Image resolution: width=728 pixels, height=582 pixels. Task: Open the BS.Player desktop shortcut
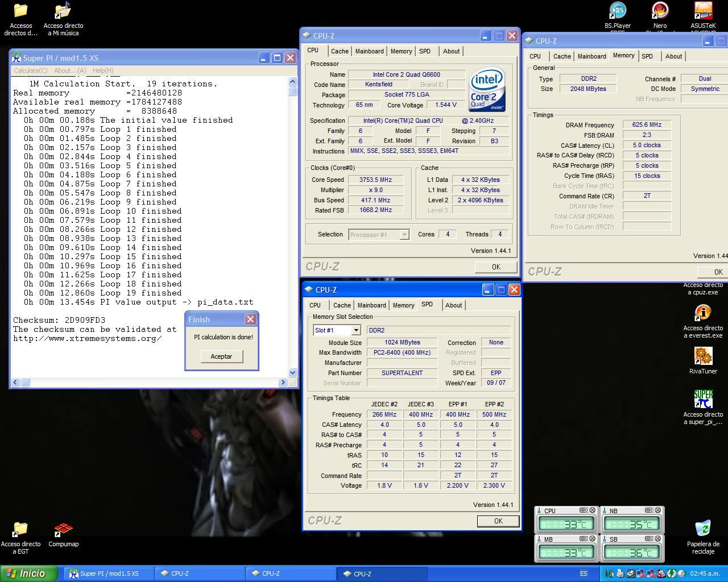point(618,11)
